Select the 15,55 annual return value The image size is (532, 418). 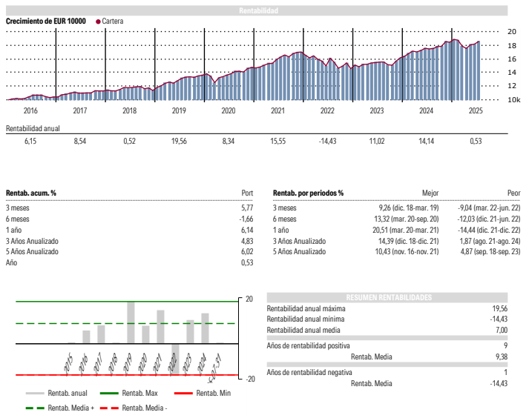pyautogui.click(x=278, y=141)
